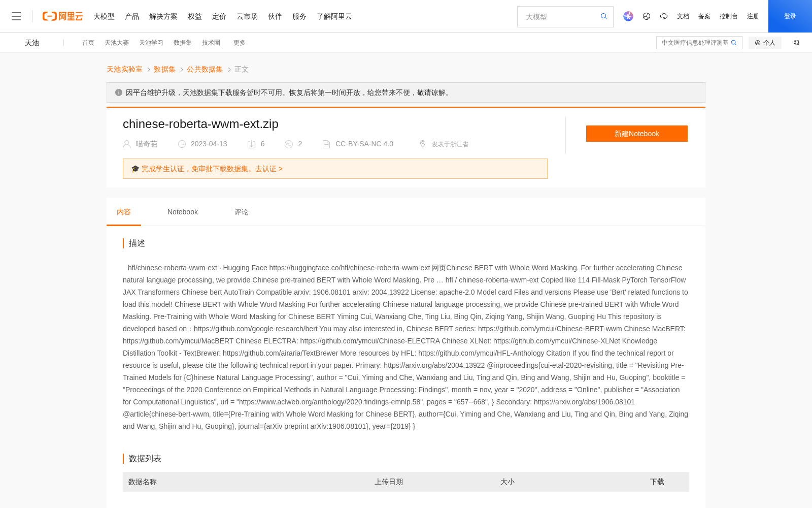Open the 个人 user dropdown
This screenshot has width=812, height=508.
(x=765, y=43)
